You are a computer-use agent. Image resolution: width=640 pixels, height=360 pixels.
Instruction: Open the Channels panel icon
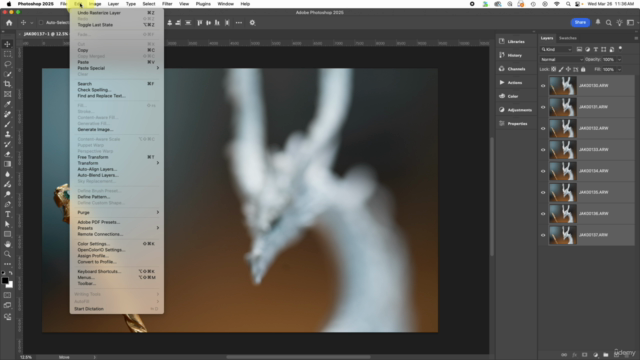point(502,69)
